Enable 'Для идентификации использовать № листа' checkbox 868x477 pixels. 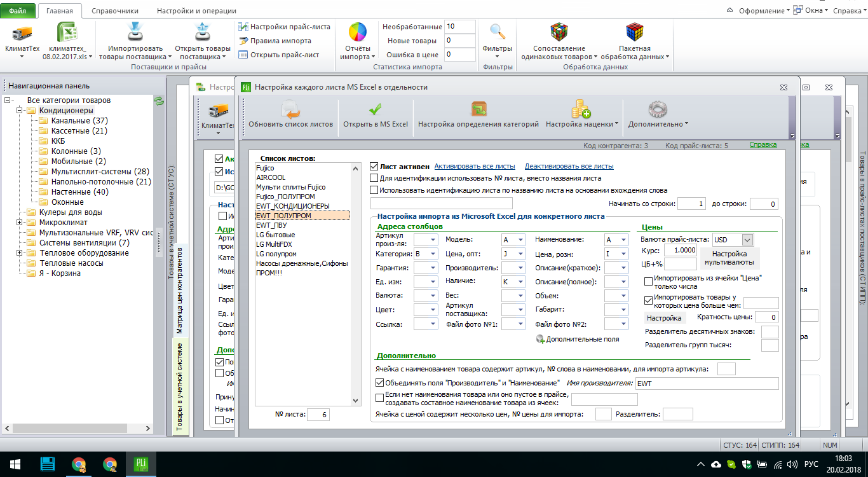374,178
